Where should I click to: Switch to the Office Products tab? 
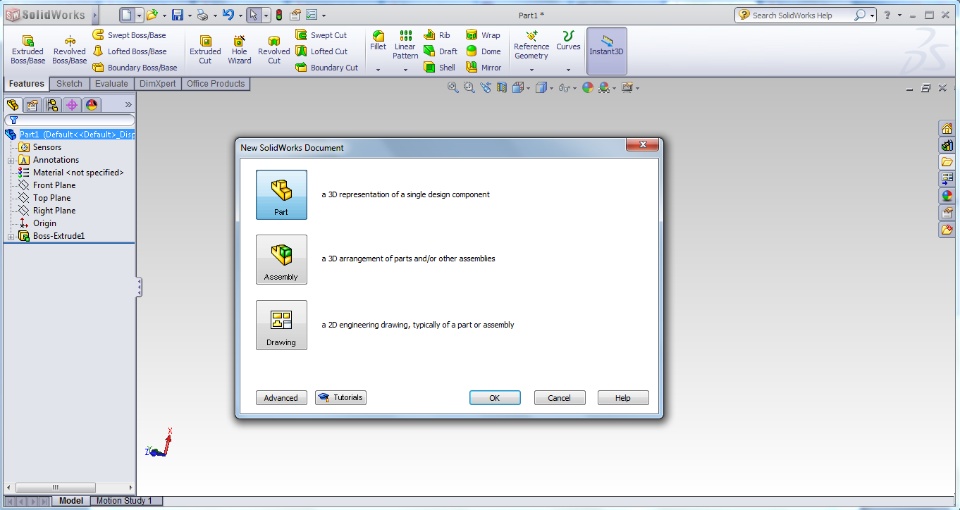pyautogui.click(x=216, y=84)
